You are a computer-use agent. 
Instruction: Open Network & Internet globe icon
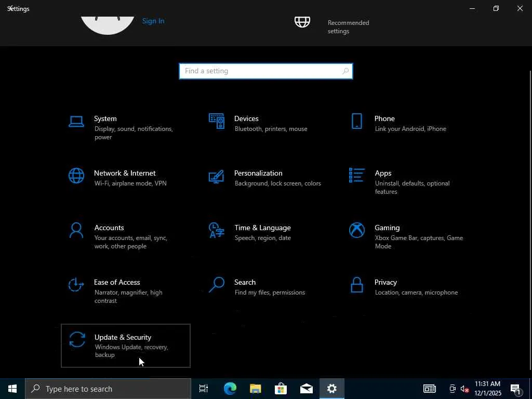click(76, 176)
